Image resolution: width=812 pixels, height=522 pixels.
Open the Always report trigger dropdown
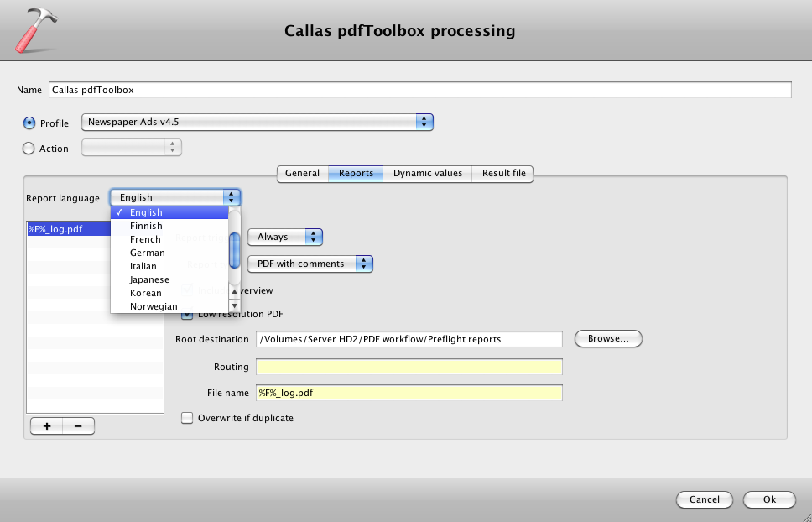[x=285, y=237]
